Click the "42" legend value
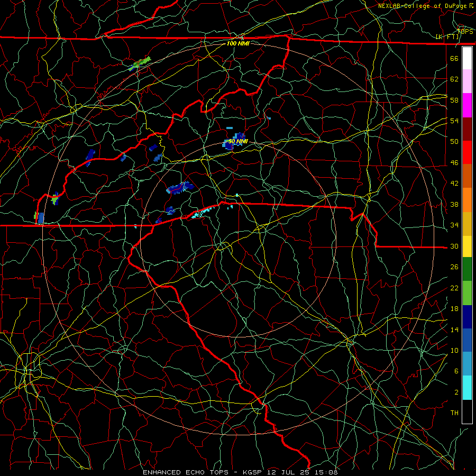476x476 pixels. (x=454, y=184)
